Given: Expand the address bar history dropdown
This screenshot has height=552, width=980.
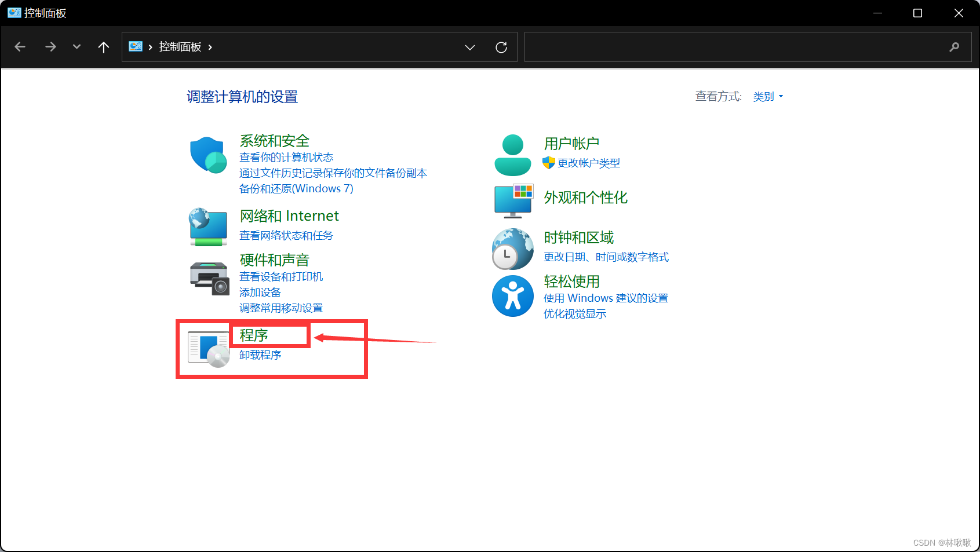Looking at the screenshot, I should [470, 47].
